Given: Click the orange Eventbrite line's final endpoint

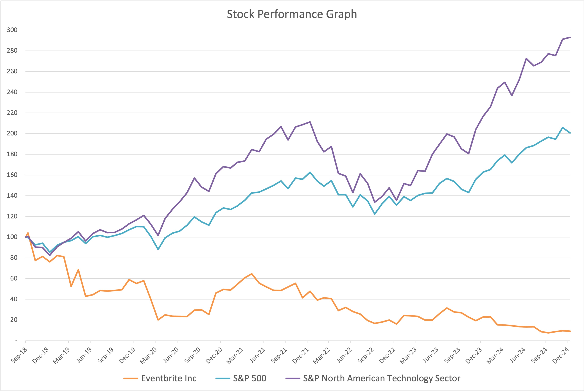Looking at the screenshot, I should pyautogui.click(x=570, y=331).
